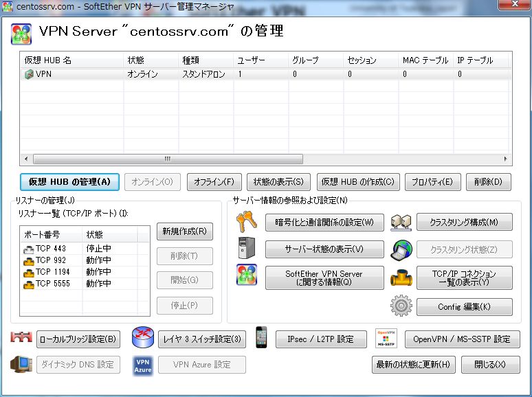Click the iPhone icon beside IPsec / L2TP
The image size is (532, 397).
[x=261, y=339]
